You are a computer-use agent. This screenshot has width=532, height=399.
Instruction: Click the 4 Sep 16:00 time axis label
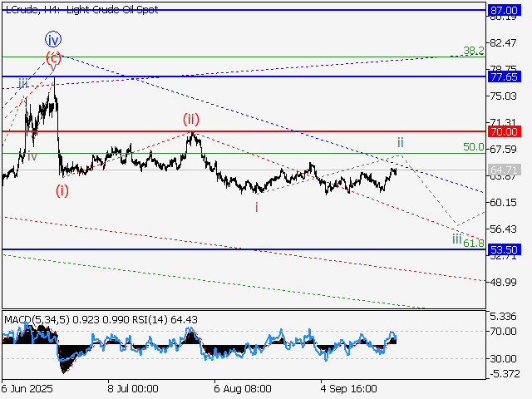click(x=349, y=388)
